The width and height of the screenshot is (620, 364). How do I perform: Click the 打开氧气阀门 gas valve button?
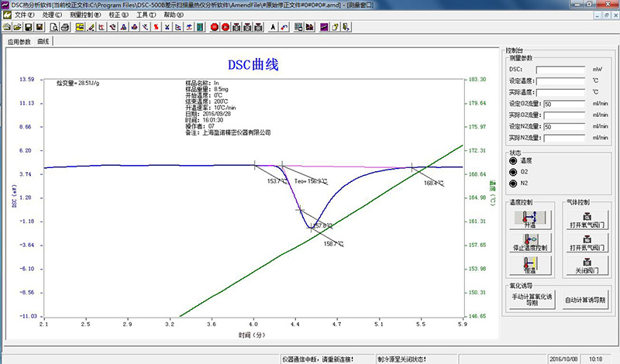pyautogui.click(x=586, y=219)
